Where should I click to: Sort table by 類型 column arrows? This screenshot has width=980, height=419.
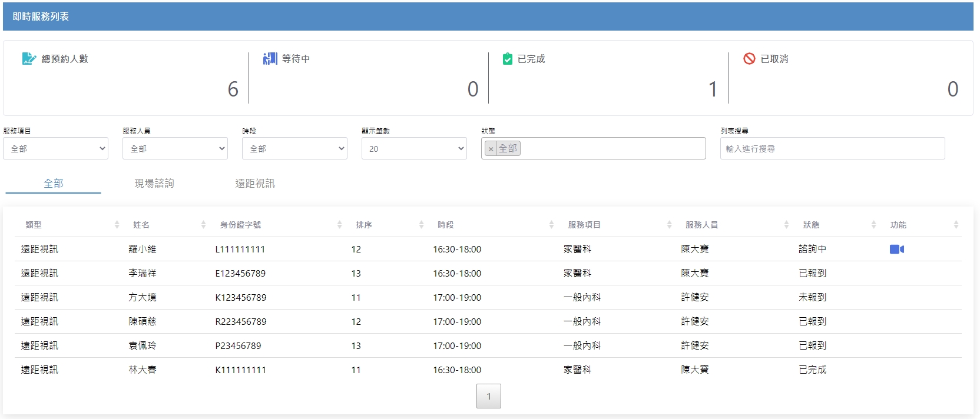[117, 225]
